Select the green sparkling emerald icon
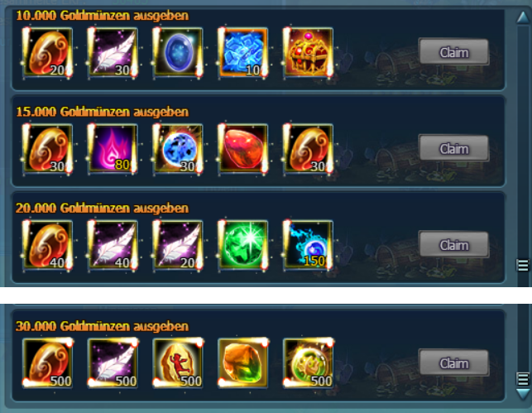Viewport: 532px width, 413px height. click(x=243, y=245)
